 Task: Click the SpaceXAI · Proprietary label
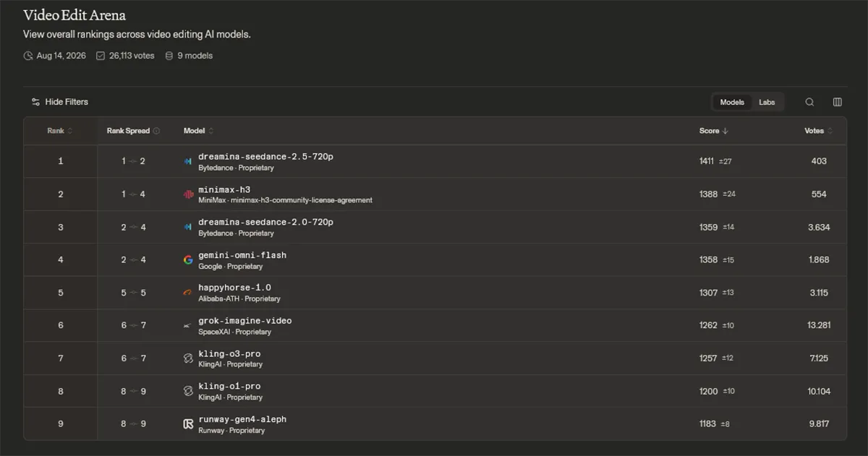coord(234,332)
